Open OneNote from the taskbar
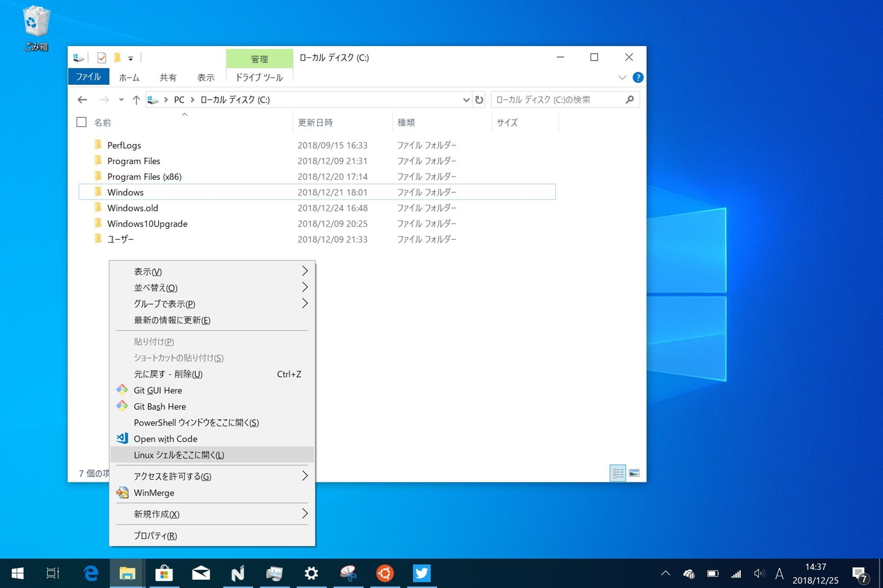This screenshot has height=588, width=883. pyautogui.click(x=237, y=573)
